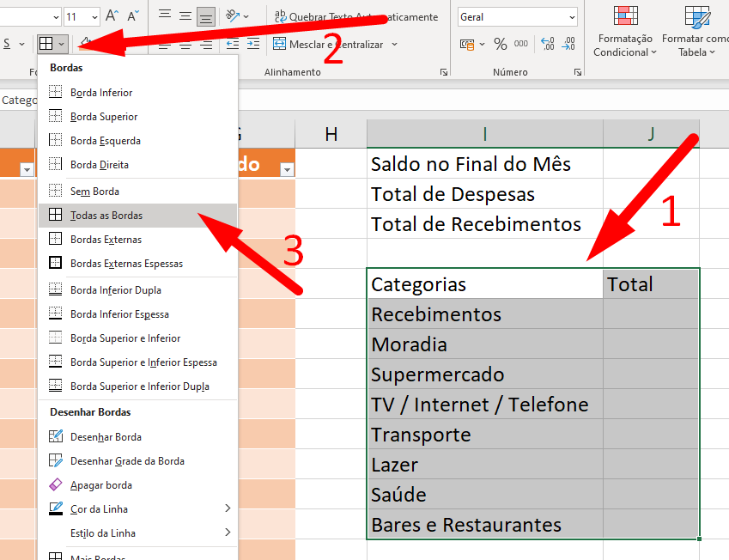The width and height of the screenshot is (729, 560).
Task: Click the Borders button icon
Action: (x=46, y=44)
